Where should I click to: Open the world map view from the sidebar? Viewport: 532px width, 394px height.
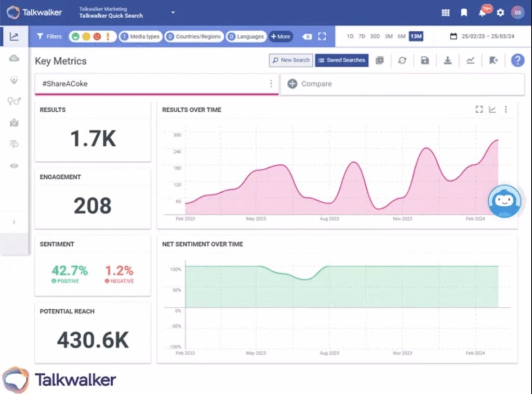coord(15,123)
